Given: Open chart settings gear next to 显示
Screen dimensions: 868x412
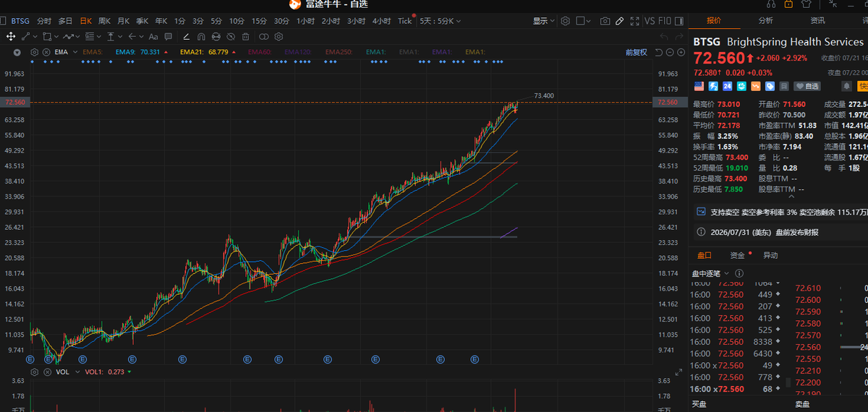Looking at the screenshot, I should [x=565, y=21].
